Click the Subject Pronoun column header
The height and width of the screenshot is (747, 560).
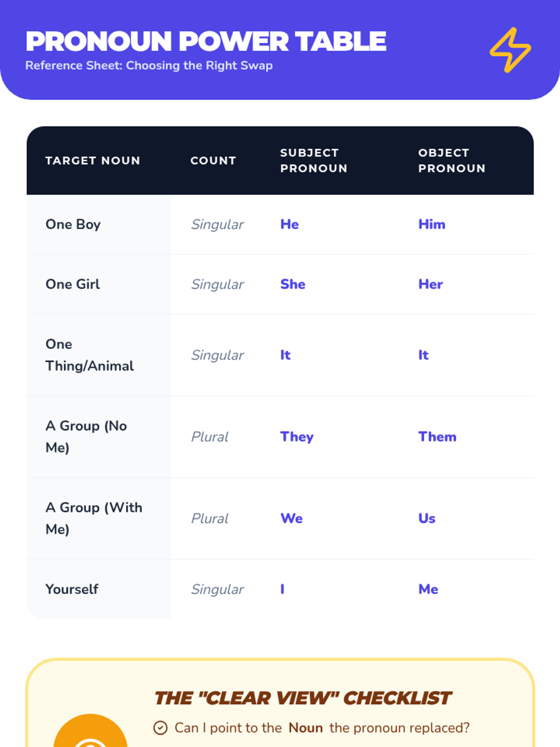pyautogui.click(x=314, y=161)
